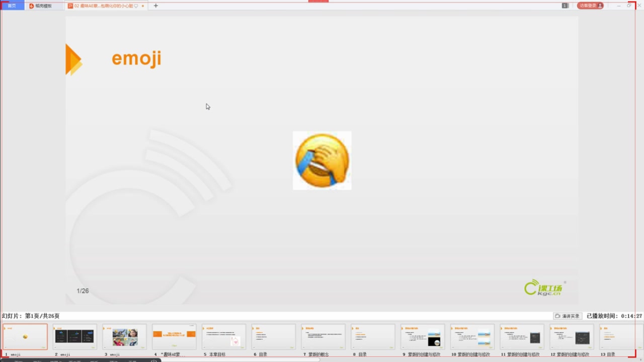The width and height of the screenshot is (644, 362).
Task: Select slide 8 thumbnail 目录
Action: pos(373,336)
